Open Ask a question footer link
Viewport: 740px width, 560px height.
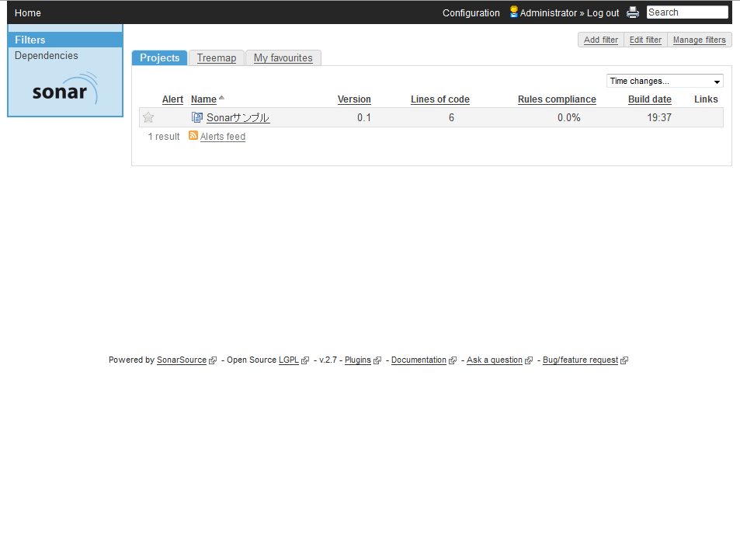[x=495, y=360]
